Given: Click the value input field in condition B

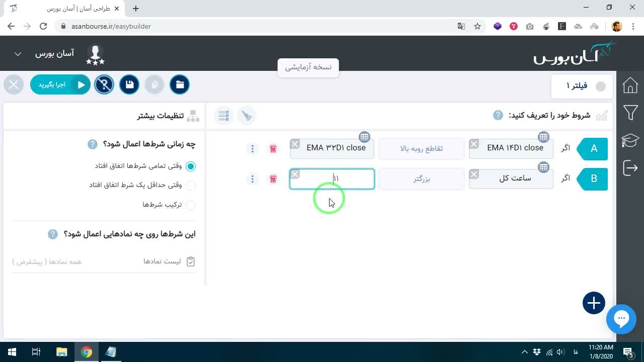Looking at the screenshot, I should coord(332,179).
